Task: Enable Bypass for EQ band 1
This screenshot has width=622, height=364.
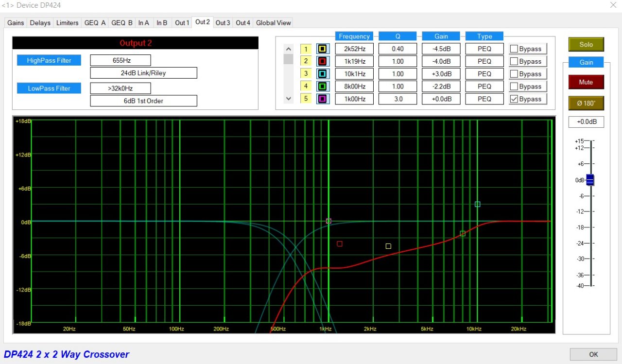Action: [x=514, y=49]
